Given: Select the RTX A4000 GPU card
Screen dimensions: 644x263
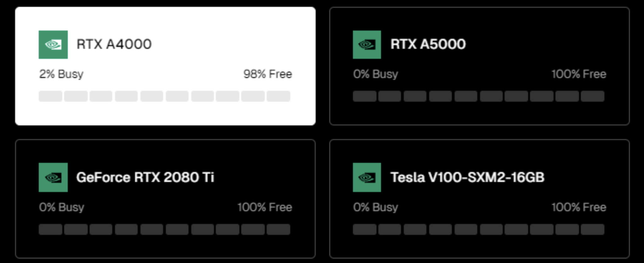Looking at the screenshot, I should (165, 66).
